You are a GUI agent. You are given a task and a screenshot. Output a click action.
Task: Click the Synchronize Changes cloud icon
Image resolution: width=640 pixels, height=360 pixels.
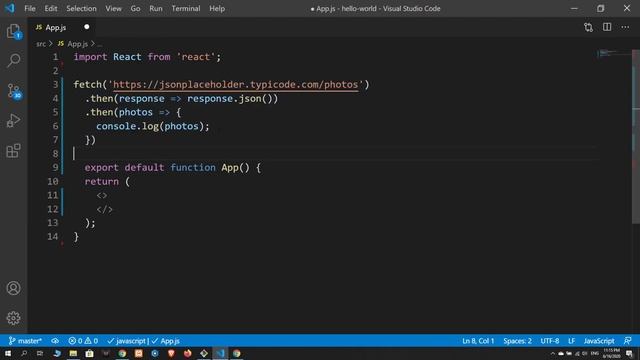55,341
